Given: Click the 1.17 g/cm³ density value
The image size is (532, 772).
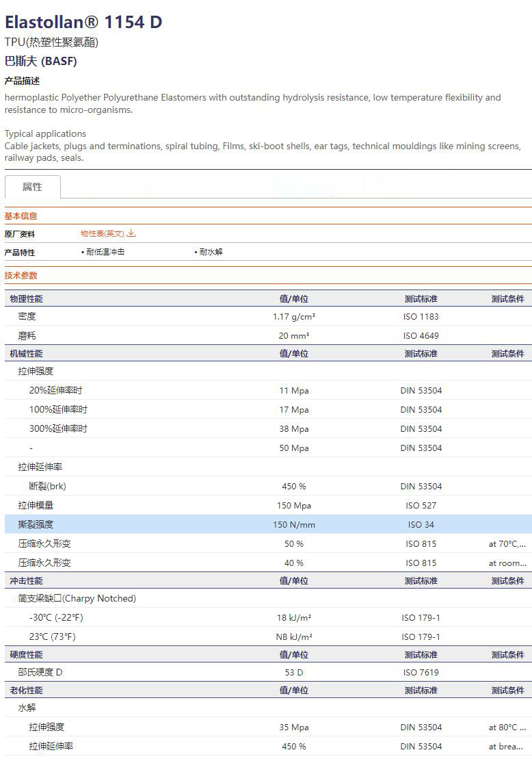Looking at the screenshot, I should (x=294, y=317).
